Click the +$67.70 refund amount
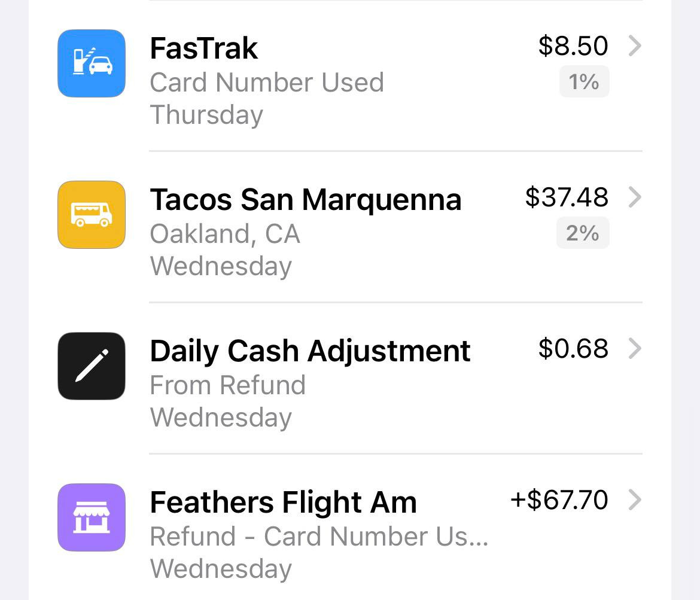Screen dimensions: 700x600 pyautogui.click(x=557, y=500)
